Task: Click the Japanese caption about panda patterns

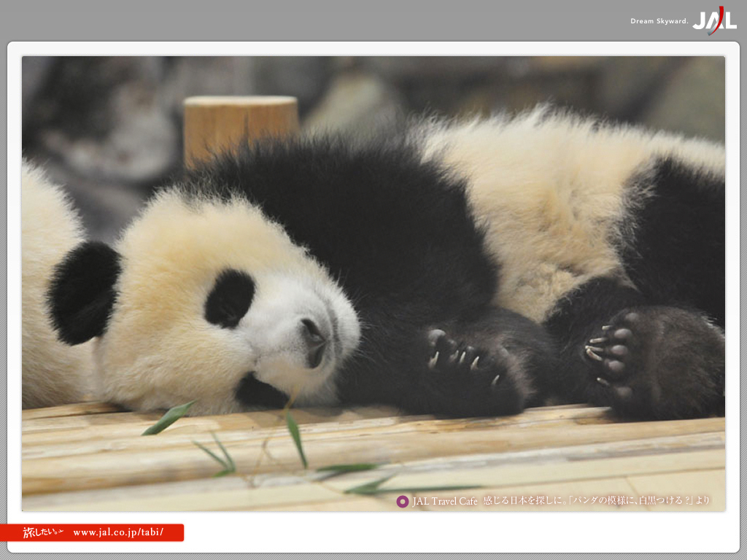Action: click(596, 501)
